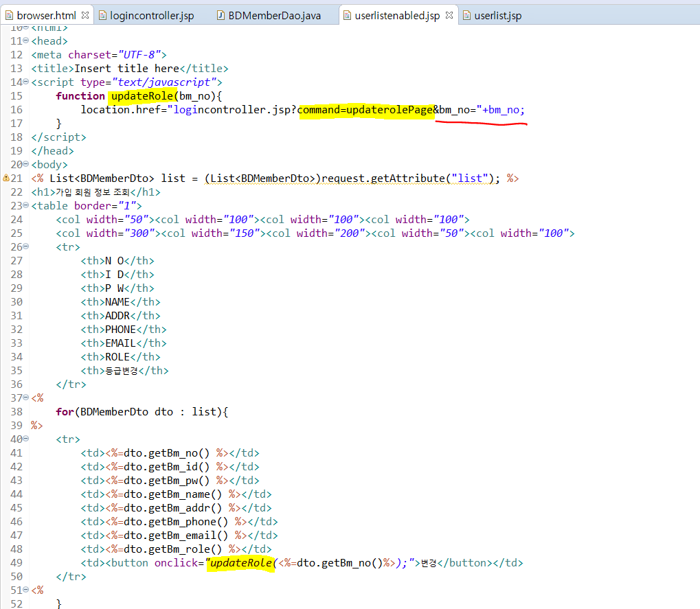
Task: Click browser.html file icon in tab
Action: click(x=9, y=16)
